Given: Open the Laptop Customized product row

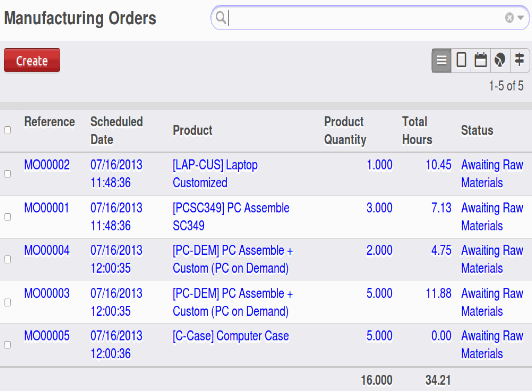Looking at the screenshot, I should (266, 174).
